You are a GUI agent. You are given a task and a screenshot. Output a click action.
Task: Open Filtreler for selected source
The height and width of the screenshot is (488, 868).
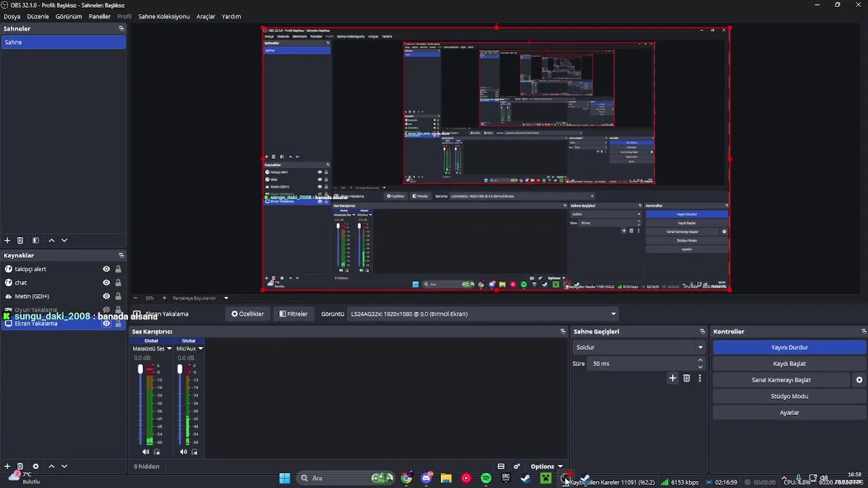click(294, 314)
